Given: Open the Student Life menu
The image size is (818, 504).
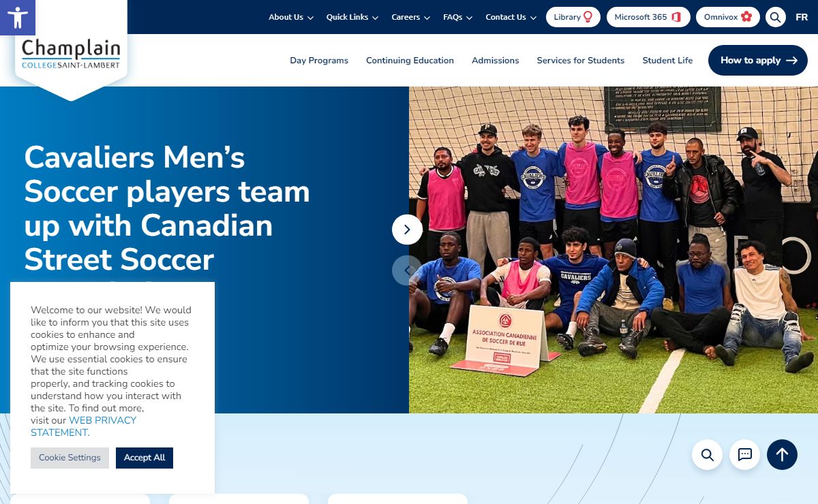Looking at the screenshot, I should (x=667, y=61).
